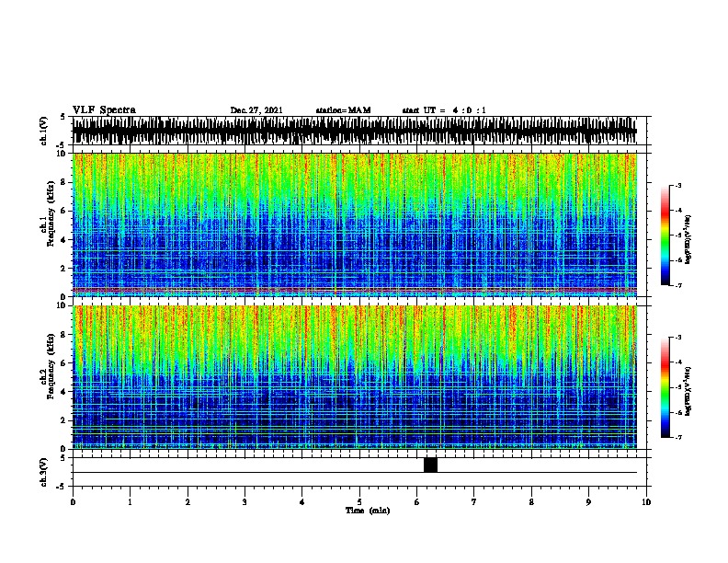The height and width of the screenshot is (563, 728).
Task: Click the magenta low-frequency band in ch.1 spectrogram
Action: click(x=355, y=290)
